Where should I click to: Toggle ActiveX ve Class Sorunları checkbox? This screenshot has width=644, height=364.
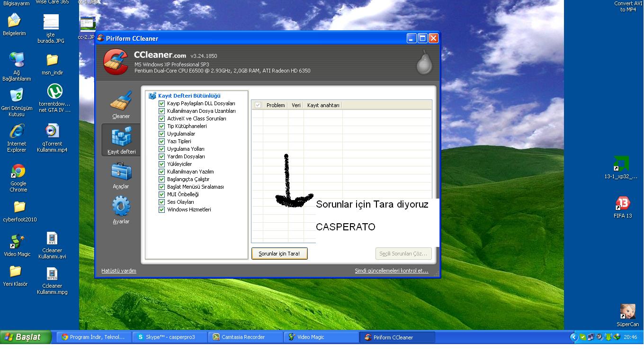point(161,118)
